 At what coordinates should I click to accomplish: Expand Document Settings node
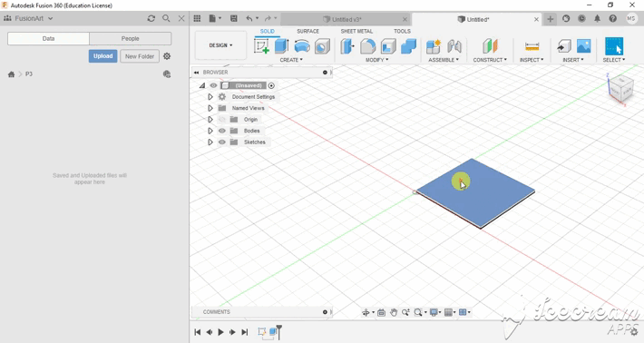tap(210, 97)
